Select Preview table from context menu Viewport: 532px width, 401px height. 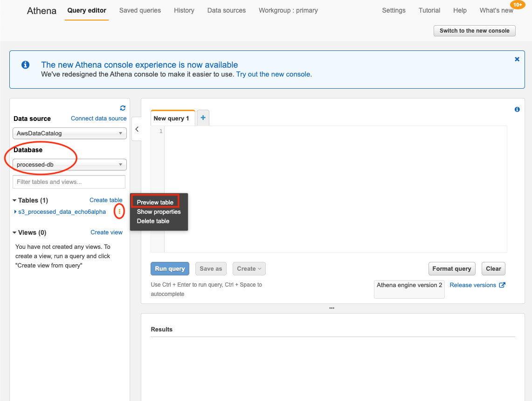point(155,202)
